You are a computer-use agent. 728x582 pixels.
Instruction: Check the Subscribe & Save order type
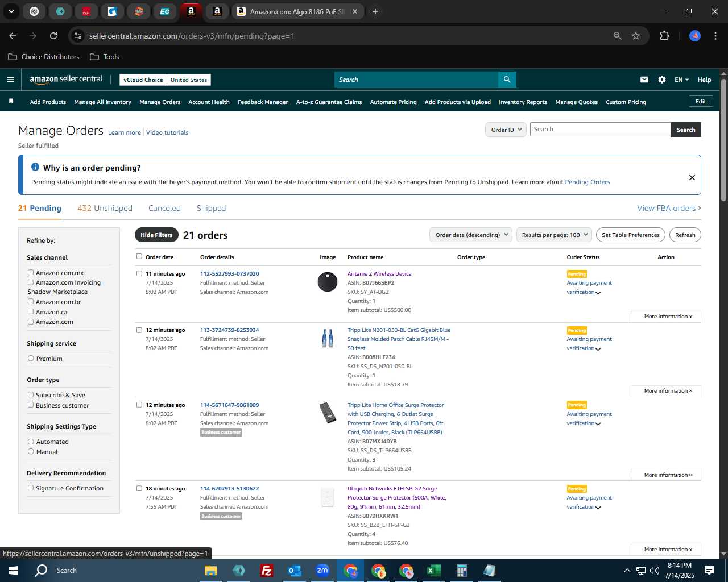(x=31, y=394)
